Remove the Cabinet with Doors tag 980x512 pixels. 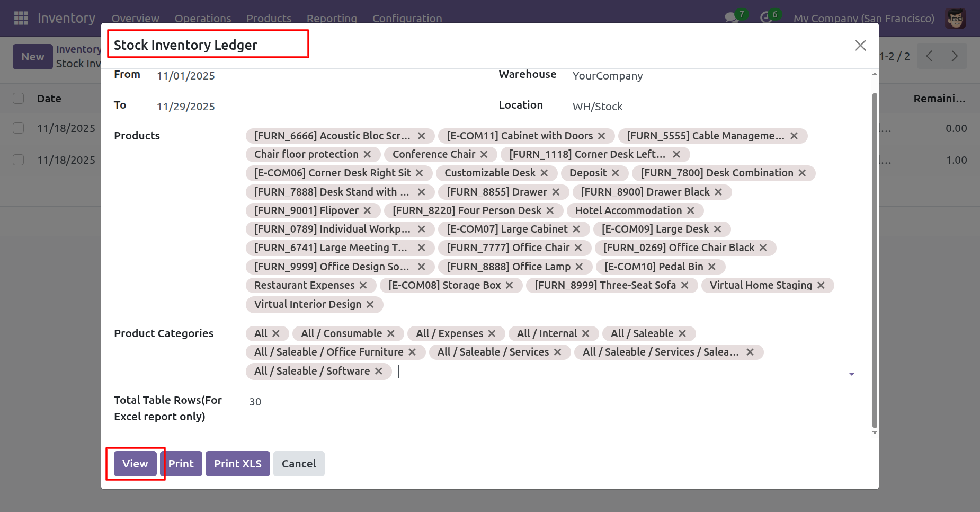[602, 136]
